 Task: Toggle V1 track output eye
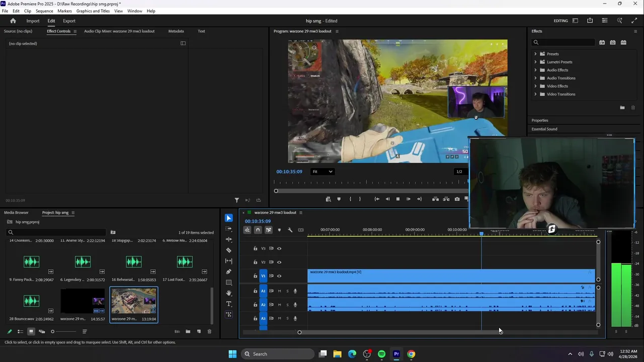[x=279, y=276]
